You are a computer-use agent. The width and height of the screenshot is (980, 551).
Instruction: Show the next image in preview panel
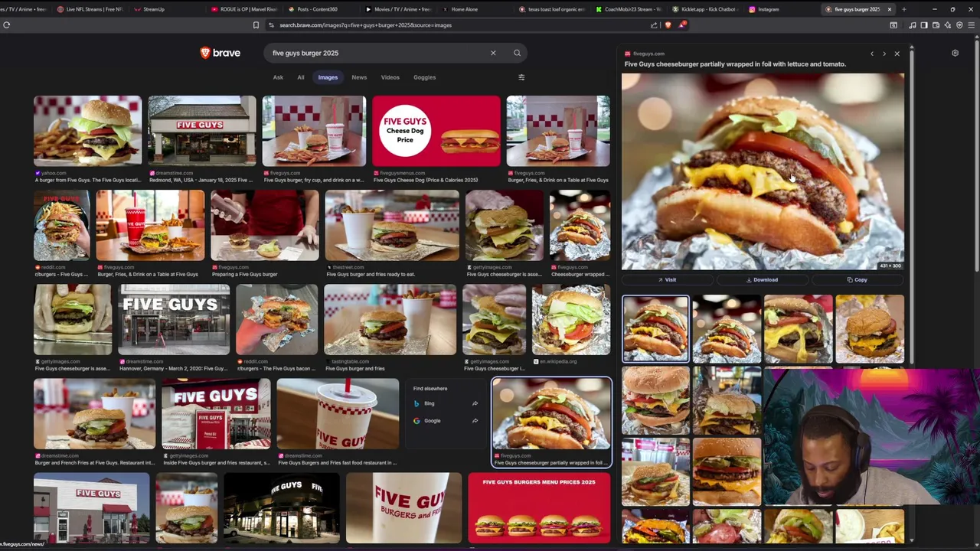[884, 54]
